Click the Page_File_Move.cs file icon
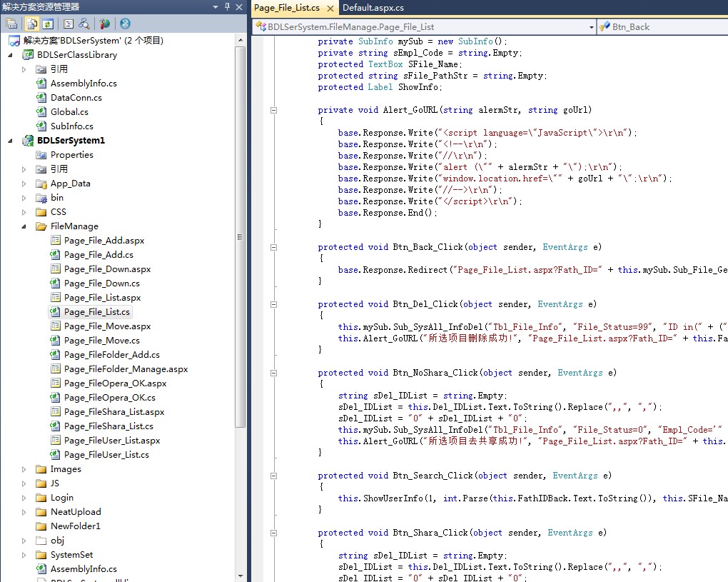Screen dimensions: 728x582 55,341
